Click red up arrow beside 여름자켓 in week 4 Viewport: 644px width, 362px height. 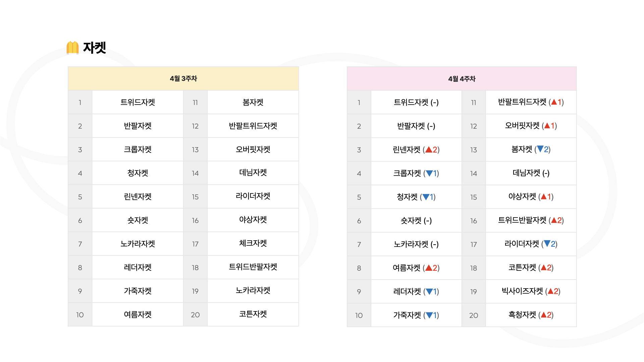click(429, 268)
